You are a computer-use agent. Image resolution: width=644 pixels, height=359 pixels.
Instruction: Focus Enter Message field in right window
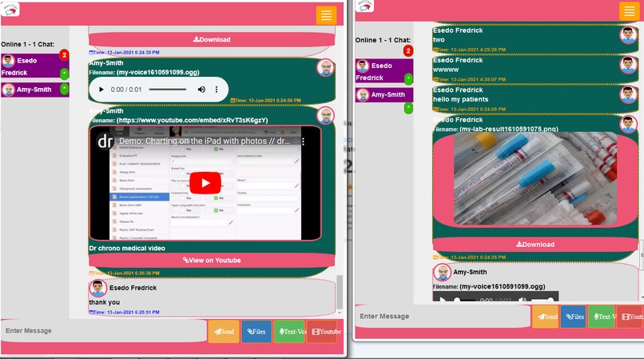coord(443,317)
